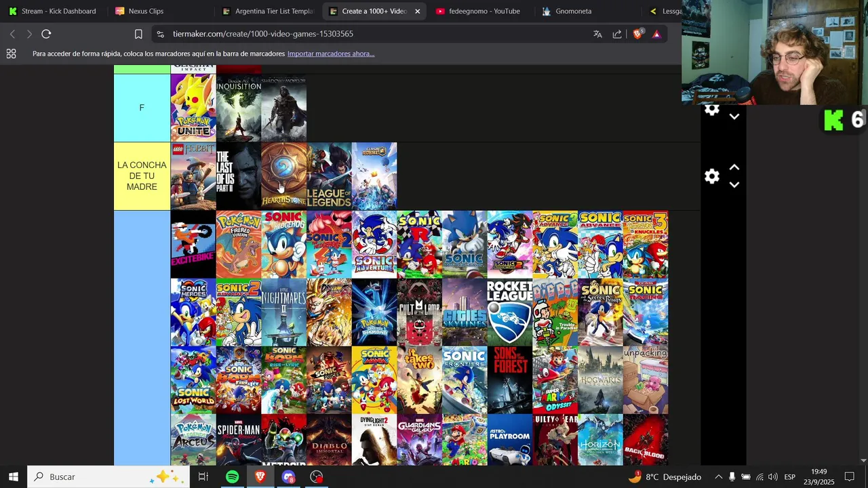
Task: Pick the Pokémon FireRed cover
Action: pos(239,245)
